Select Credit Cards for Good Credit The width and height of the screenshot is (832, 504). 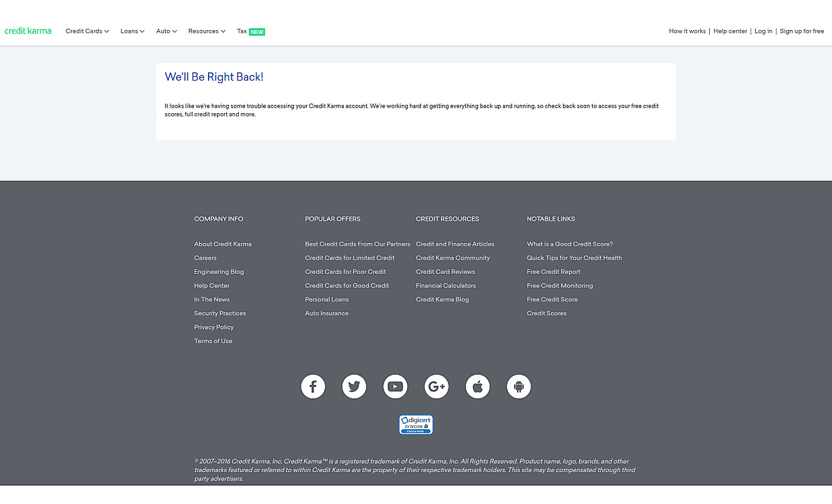click(x=347, y=286)
